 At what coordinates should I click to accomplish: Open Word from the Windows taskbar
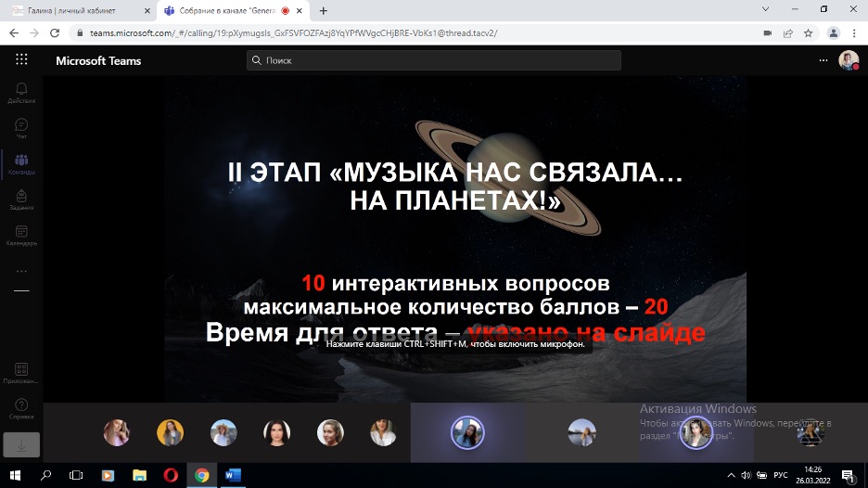click(233, 475)
